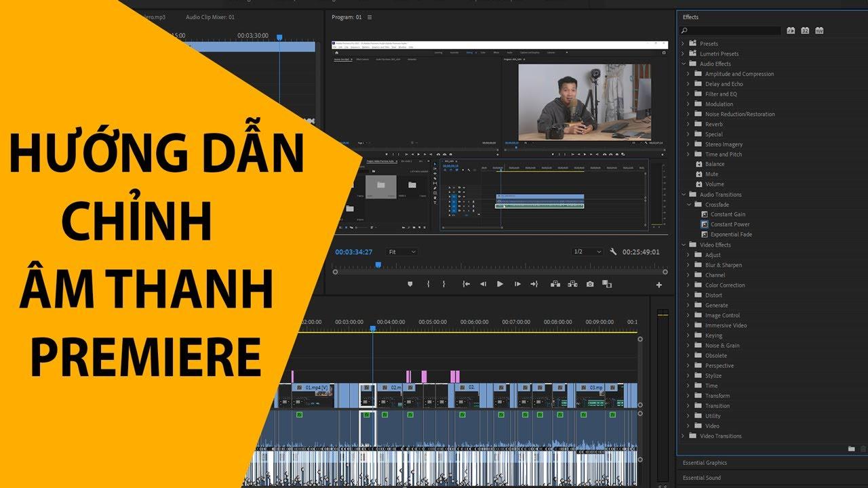This screenshot has width=868, height=488.
Task: Click the 00:25:49:01 duration timecode
Action: click(641, 252)
